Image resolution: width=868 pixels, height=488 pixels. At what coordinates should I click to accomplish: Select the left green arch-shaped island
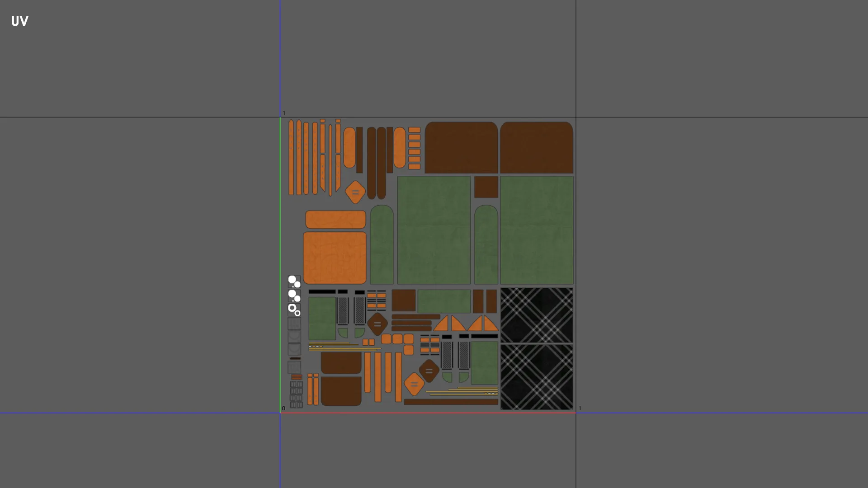click(382, 244)
